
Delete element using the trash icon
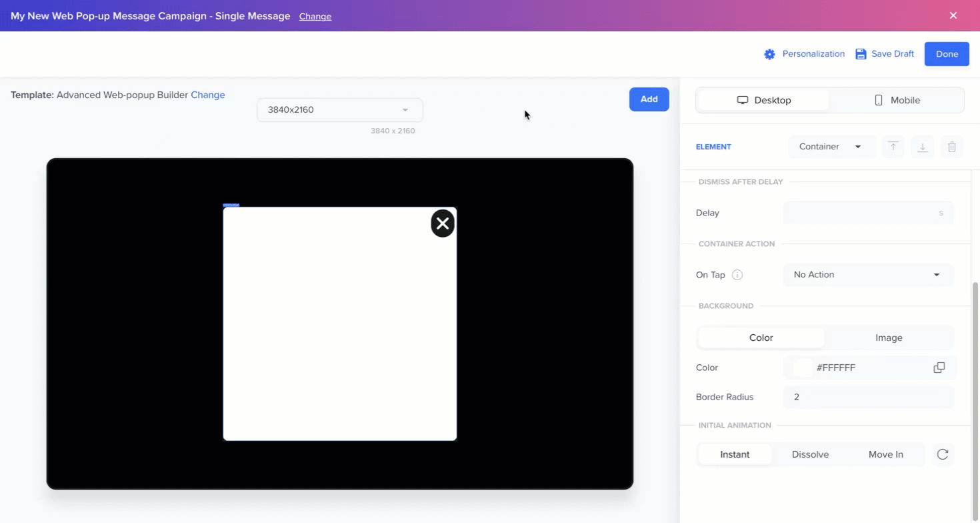952,147
